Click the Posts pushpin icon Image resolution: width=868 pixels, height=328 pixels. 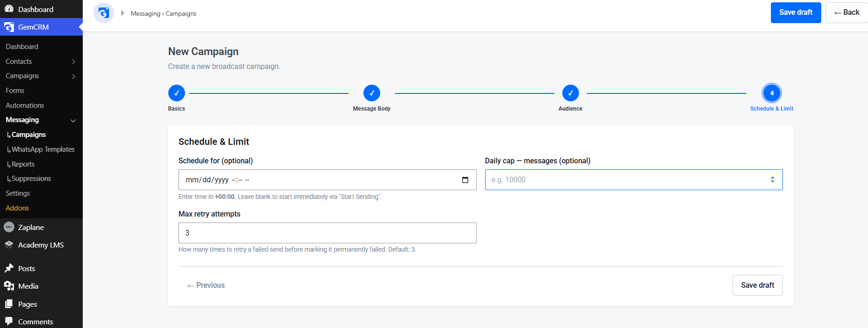(9, 268)
